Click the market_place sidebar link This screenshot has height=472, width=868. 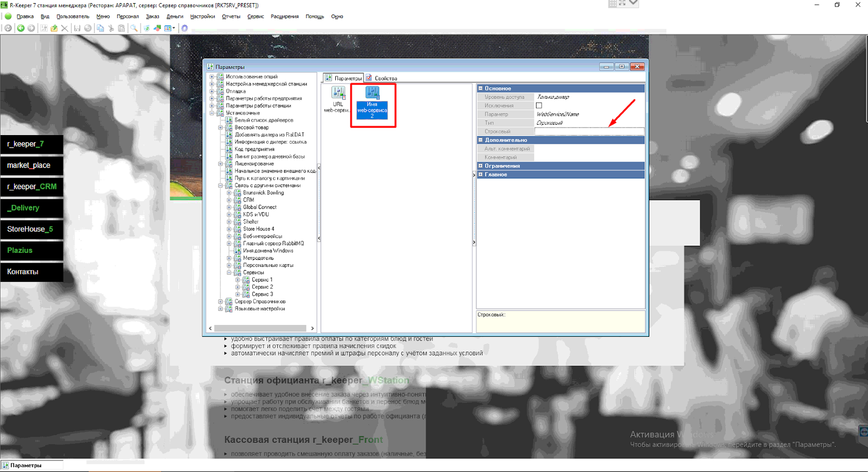tap(31, 165)
